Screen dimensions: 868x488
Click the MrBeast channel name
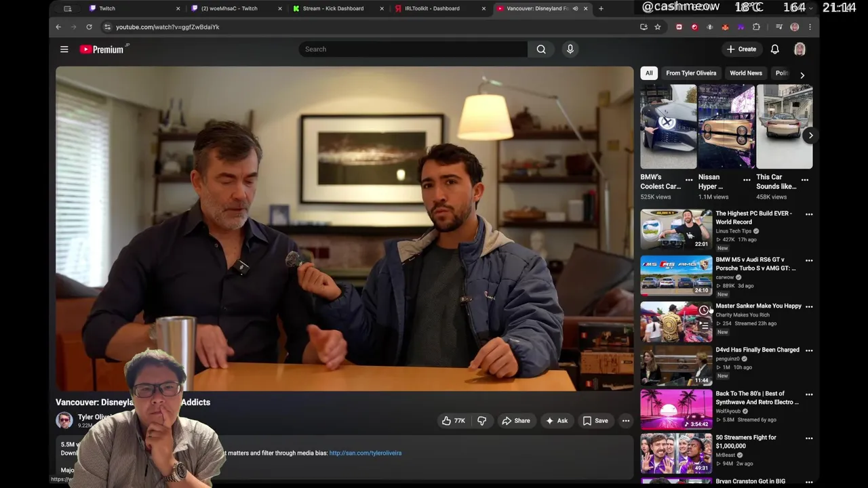(727, 455)
